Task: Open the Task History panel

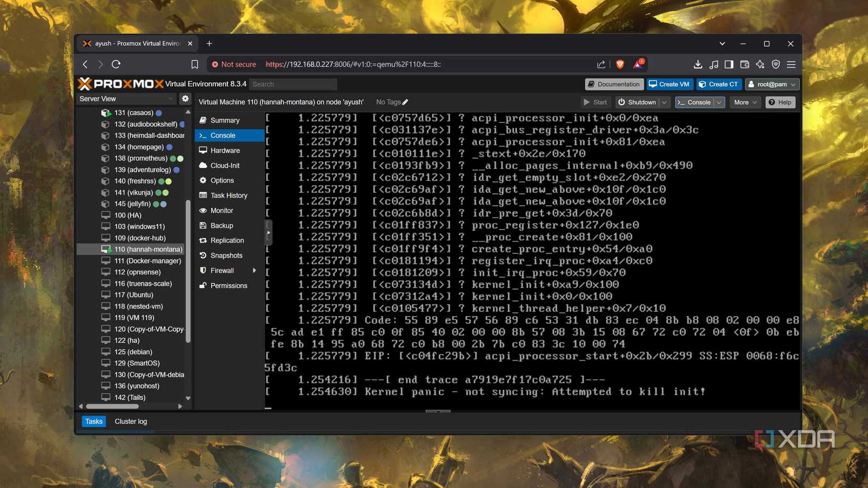Action: coord(228,195)
